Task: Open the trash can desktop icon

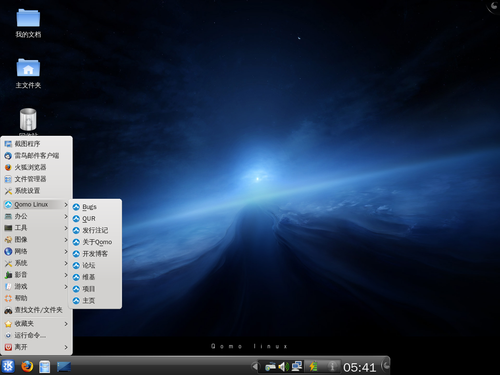Action: 28,119
